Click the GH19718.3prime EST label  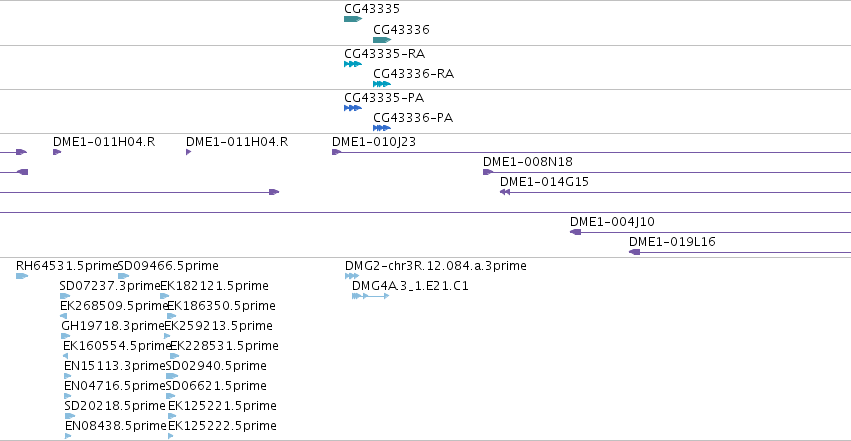[112, 326]
